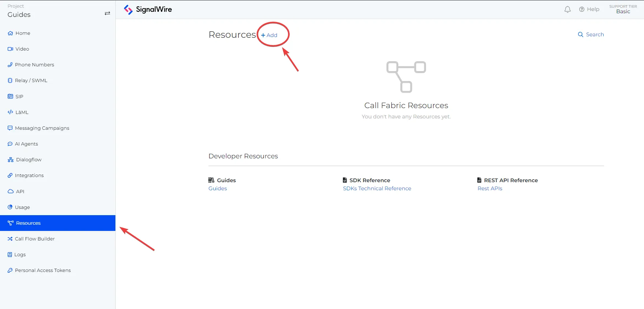Viewport: 644px width, 309px height.
Task: Open Messaging Campaigns
Action: (x=58, y=128)
